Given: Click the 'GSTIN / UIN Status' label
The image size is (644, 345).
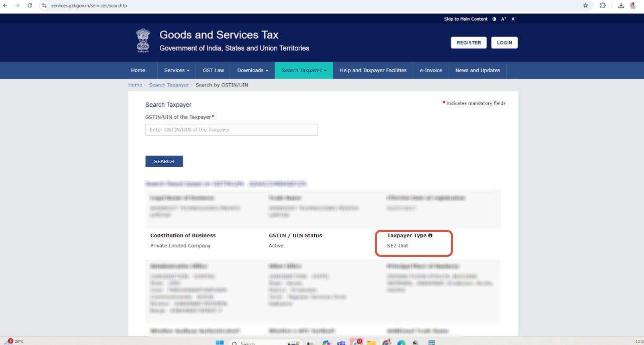Looking at the screenshot, I should pos(295,235).
